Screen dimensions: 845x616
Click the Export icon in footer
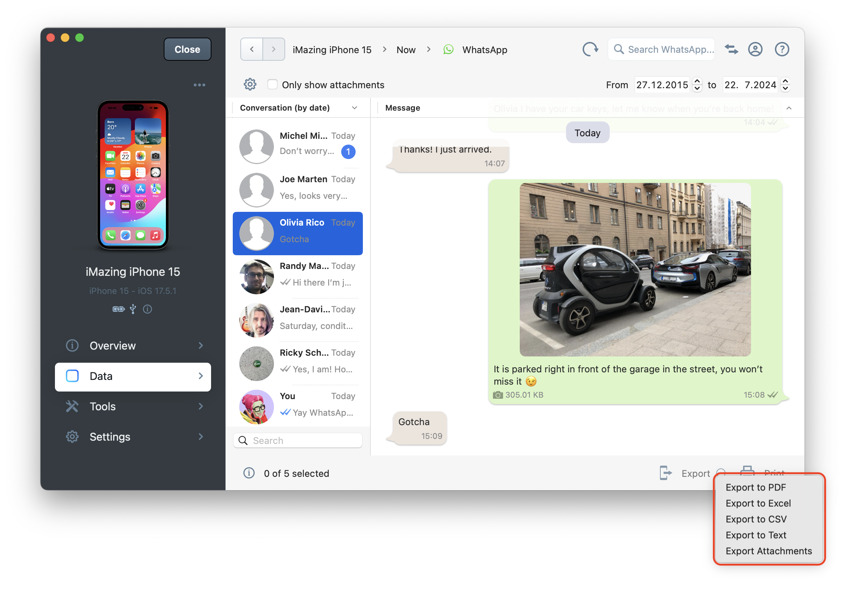click(665, 473)
